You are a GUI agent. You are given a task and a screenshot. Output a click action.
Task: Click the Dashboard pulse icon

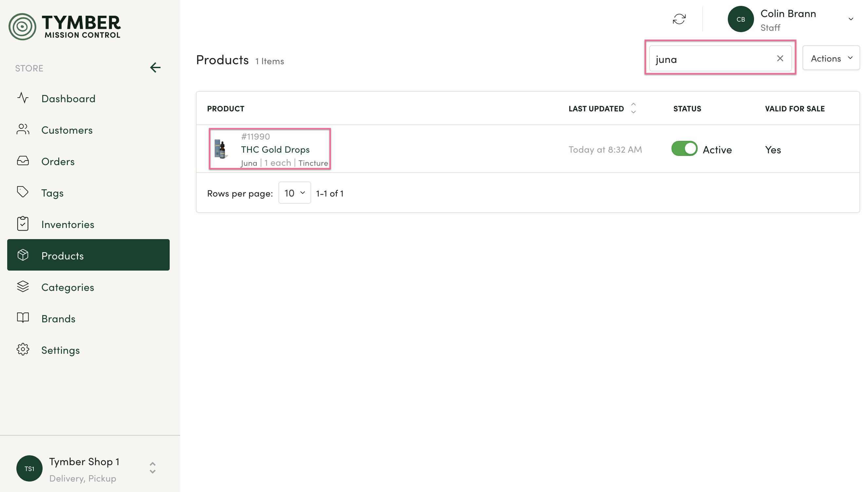(23, 98)
